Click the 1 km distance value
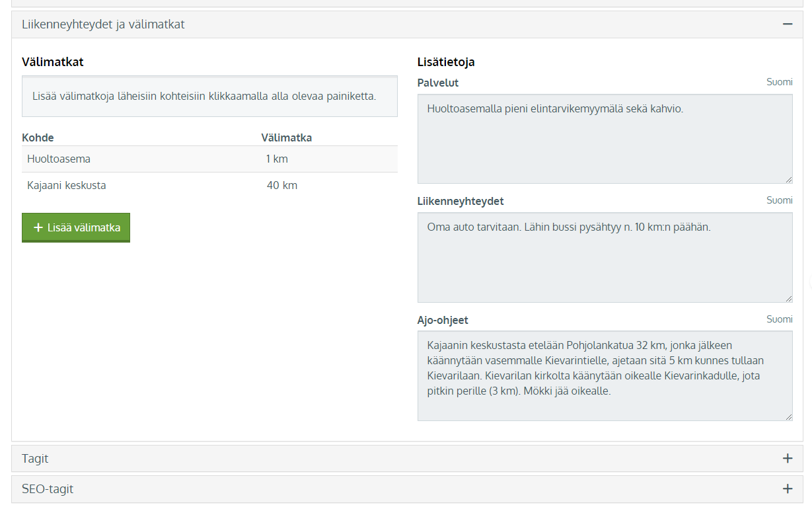 coord(277,159)
